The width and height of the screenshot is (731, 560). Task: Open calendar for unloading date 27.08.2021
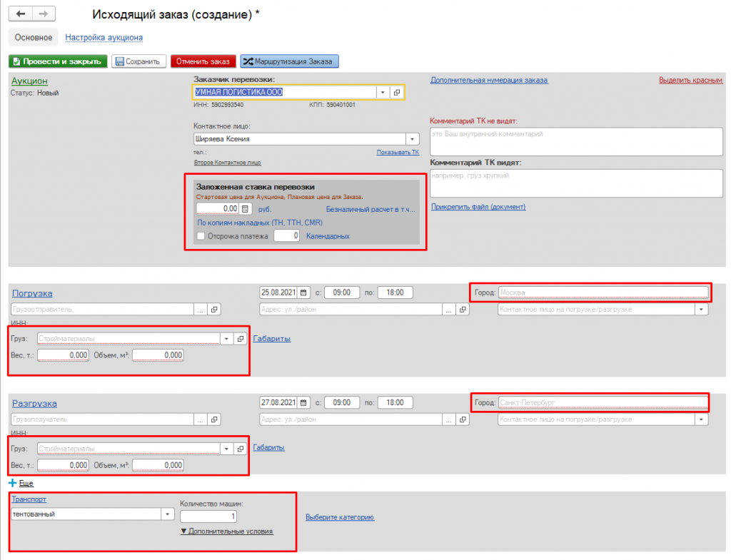pyautogui.click(x=303, y=402)
